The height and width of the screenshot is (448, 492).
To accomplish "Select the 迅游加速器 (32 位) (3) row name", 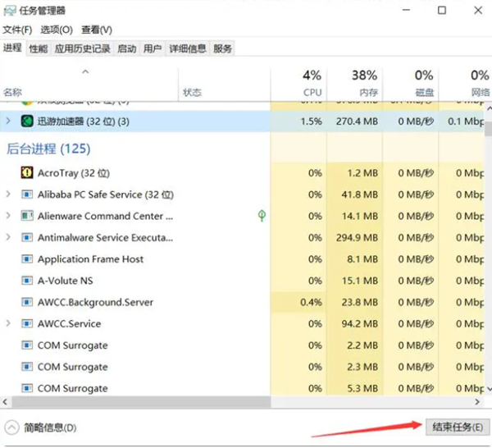I will 83,121.
